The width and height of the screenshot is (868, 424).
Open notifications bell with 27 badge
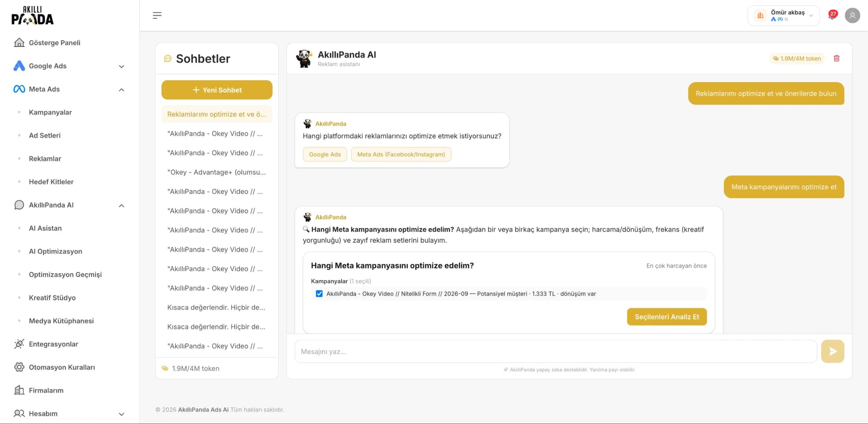point(832,16)
